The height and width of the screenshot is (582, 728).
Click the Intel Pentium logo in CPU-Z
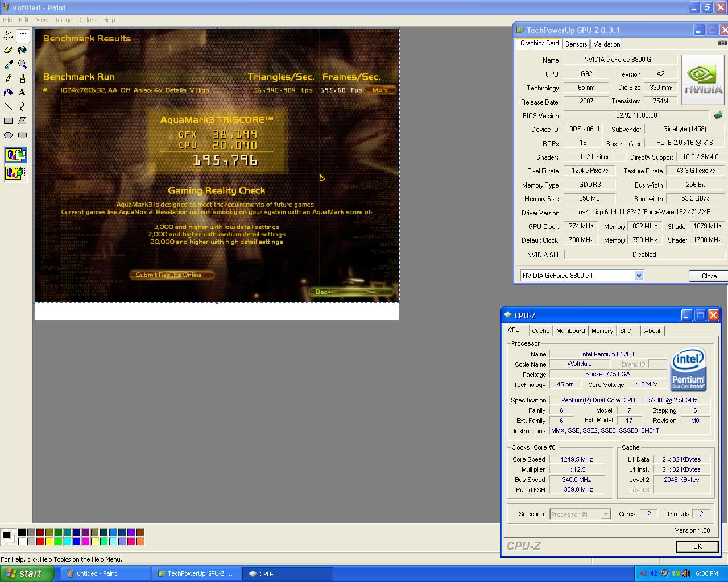pos(688,369)
